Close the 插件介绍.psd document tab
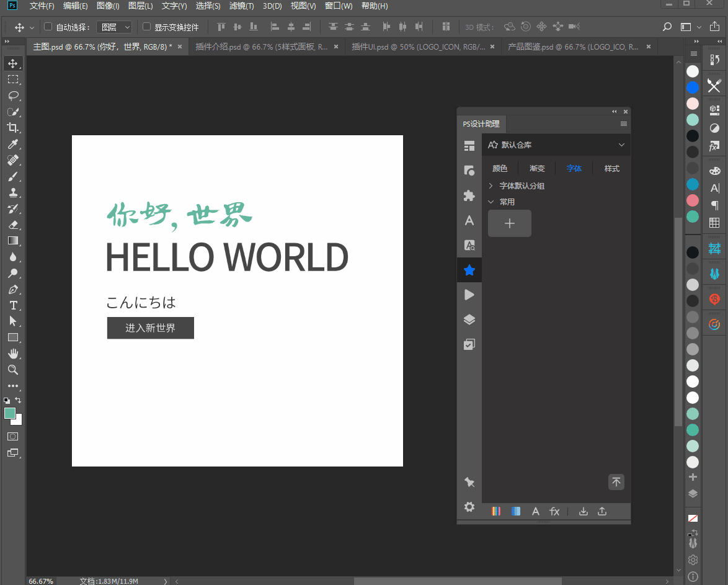The image size is (728, 585). point(336,47)
